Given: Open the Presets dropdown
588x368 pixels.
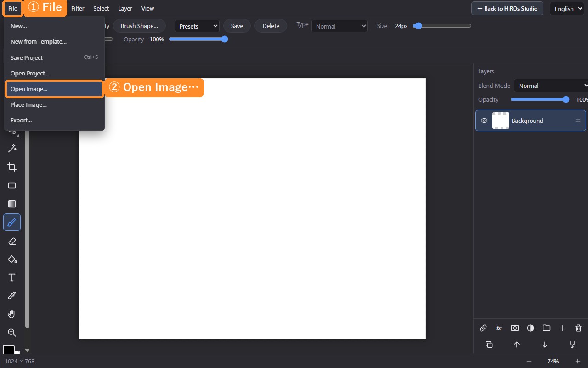Looking at the screenshot, I should [197, 26].
